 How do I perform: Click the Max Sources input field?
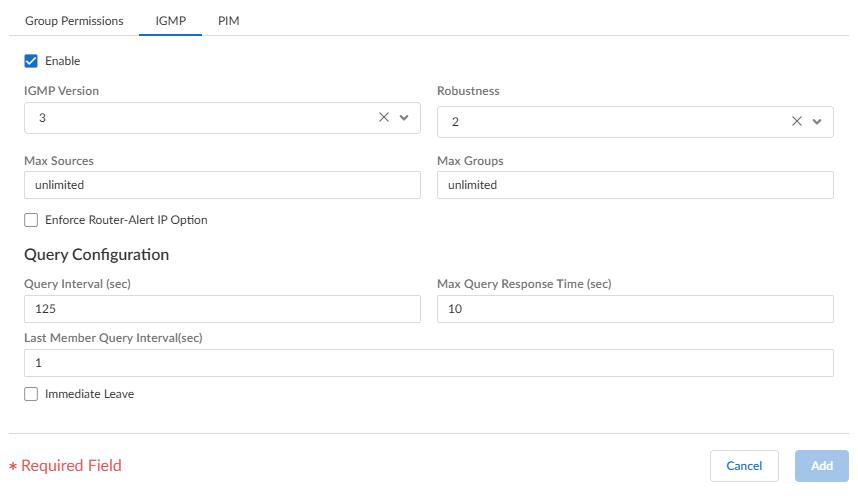pos(222,185)
